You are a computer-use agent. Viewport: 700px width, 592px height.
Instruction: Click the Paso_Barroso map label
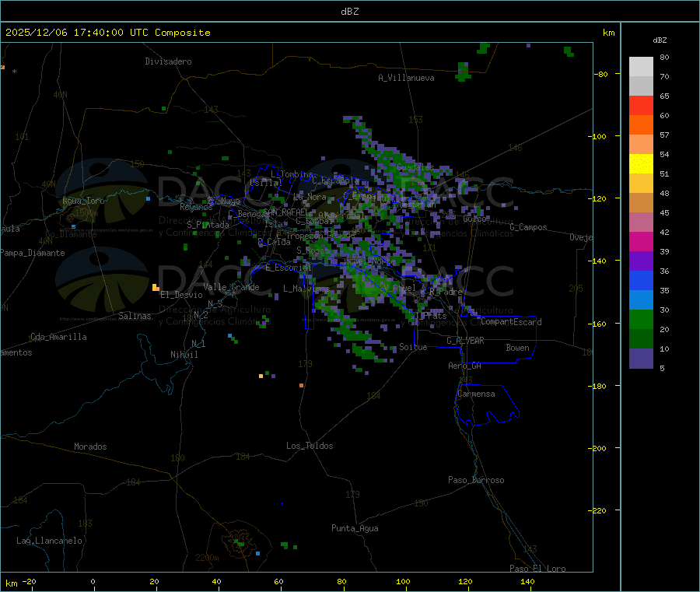(x=476, y=480)
